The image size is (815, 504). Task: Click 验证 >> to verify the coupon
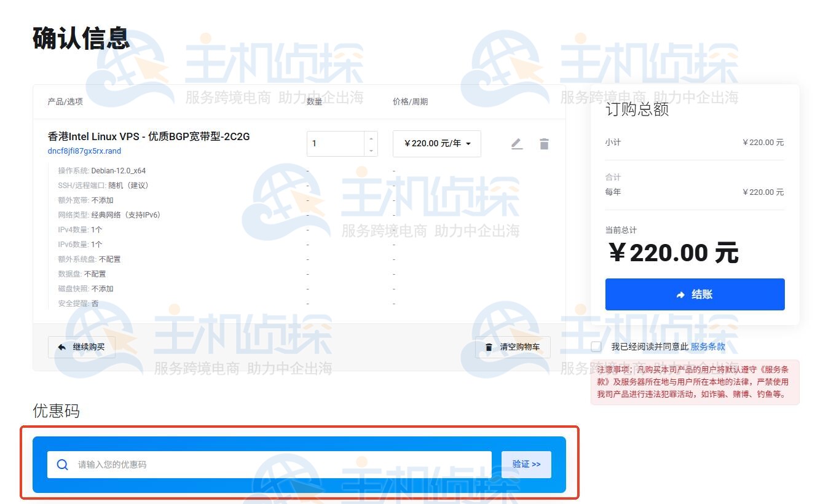coord(526,464)
